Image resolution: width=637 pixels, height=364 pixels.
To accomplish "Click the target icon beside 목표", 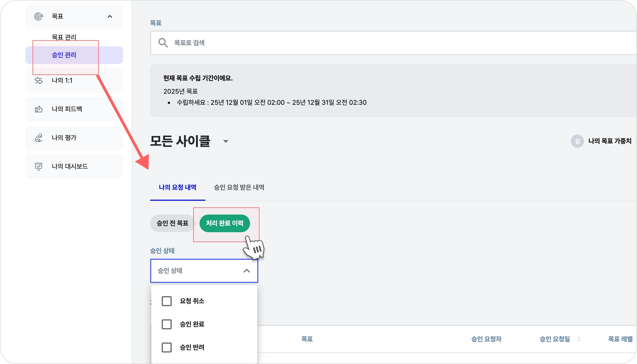I will point(38,16).
